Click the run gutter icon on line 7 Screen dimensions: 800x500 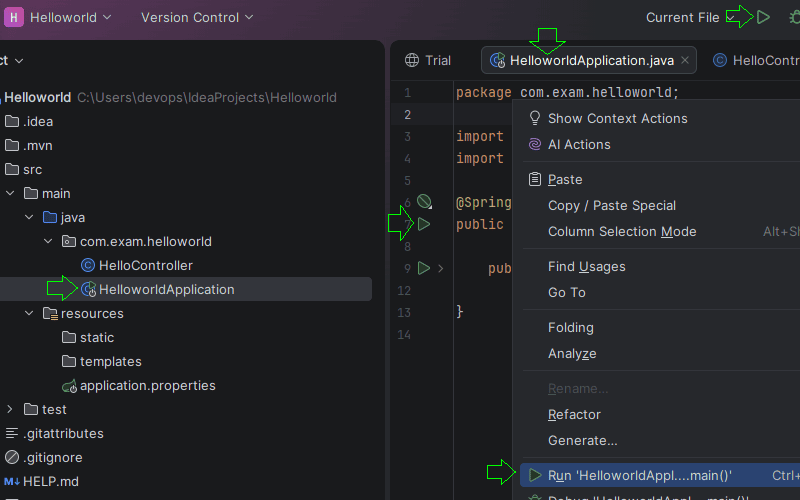click(x=423, y=223)
